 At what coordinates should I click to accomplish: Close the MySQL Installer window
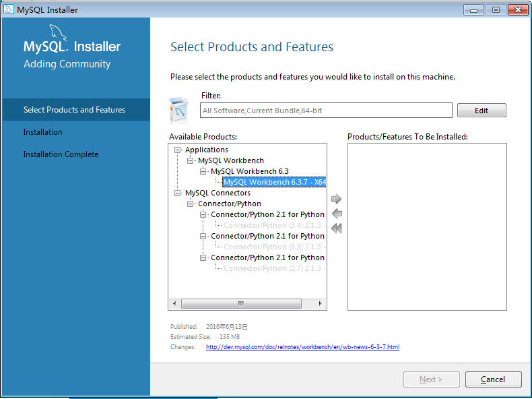pyautogui.click(x=518, y=10)
